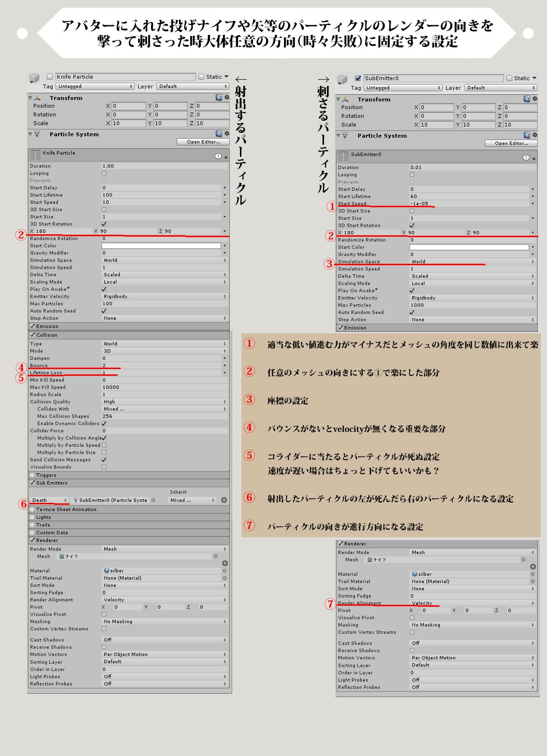Screen dimensions: 547x756
Task: Click Open Editor button for Knife Particle
Action: coord(203,142)
